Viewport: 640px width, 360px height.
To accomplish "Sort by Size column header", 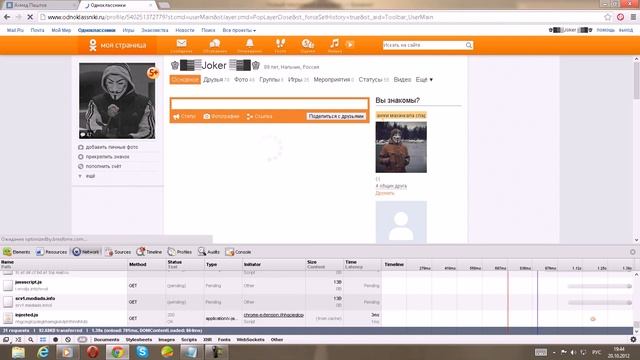I will pyautogui.click(x=324, y=264).
